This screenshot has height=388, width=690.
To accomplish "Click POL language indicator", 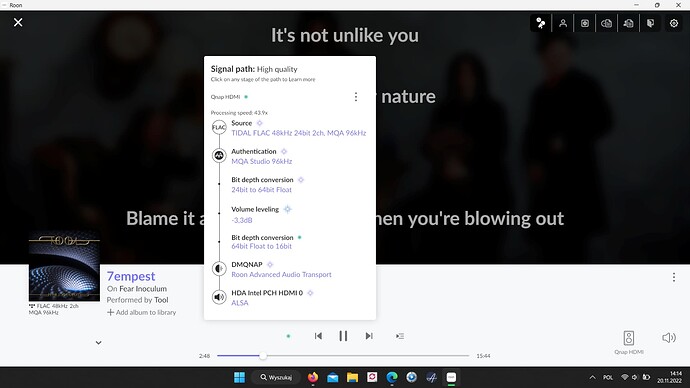I will [x=608, y=377].
